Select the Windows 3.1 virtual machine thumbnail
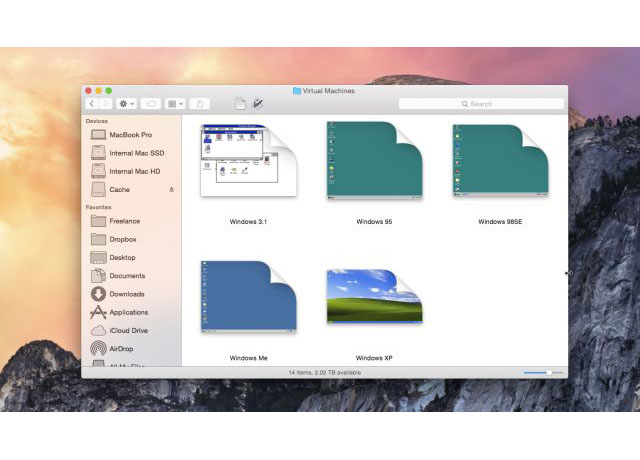640x460 pixels. [x=248, y=160]
